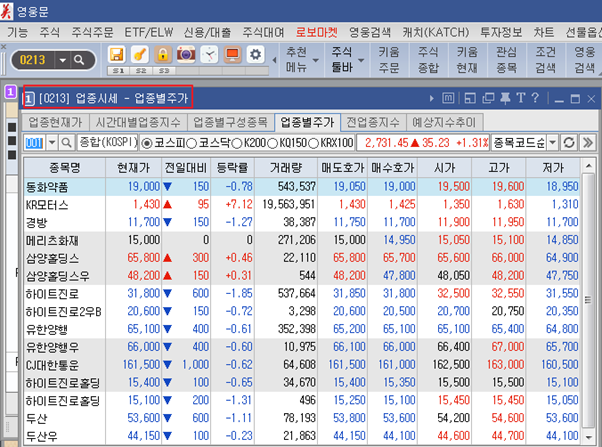Click the double-chevron expand icon

tap(587, 143)
